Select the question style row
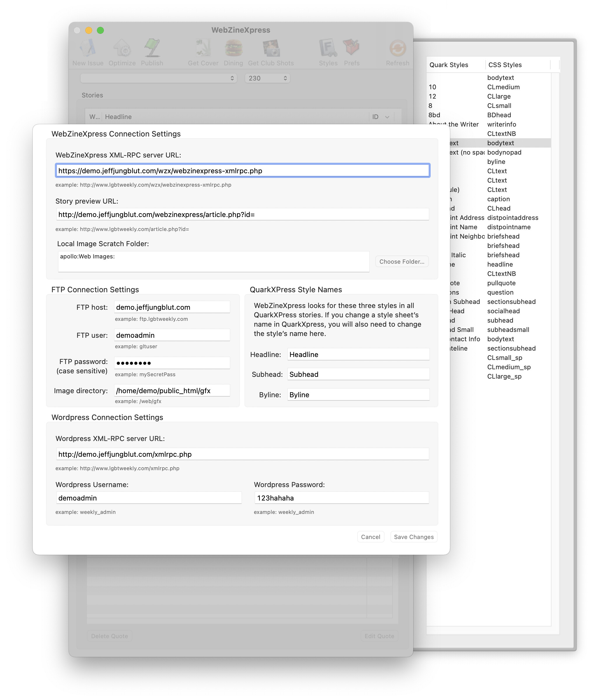590x700 pixels. (500, 293)
